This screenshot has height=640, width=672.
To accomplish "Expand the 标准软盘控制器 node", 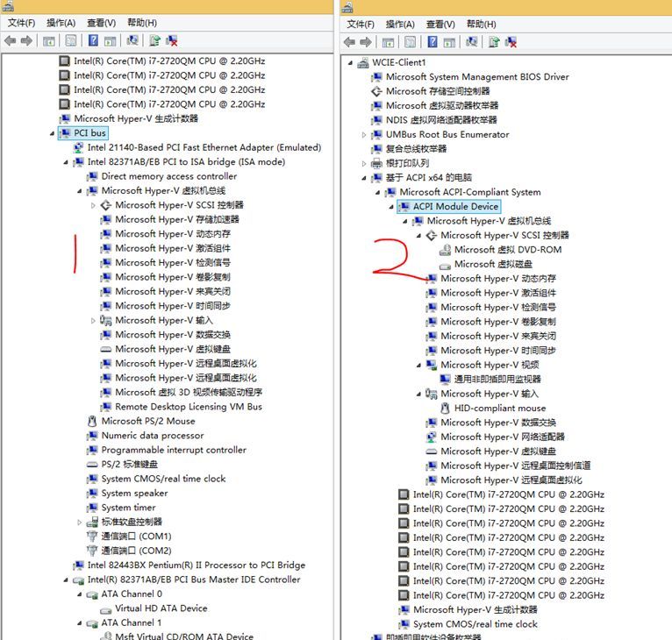I will click(x=79, y=523).
